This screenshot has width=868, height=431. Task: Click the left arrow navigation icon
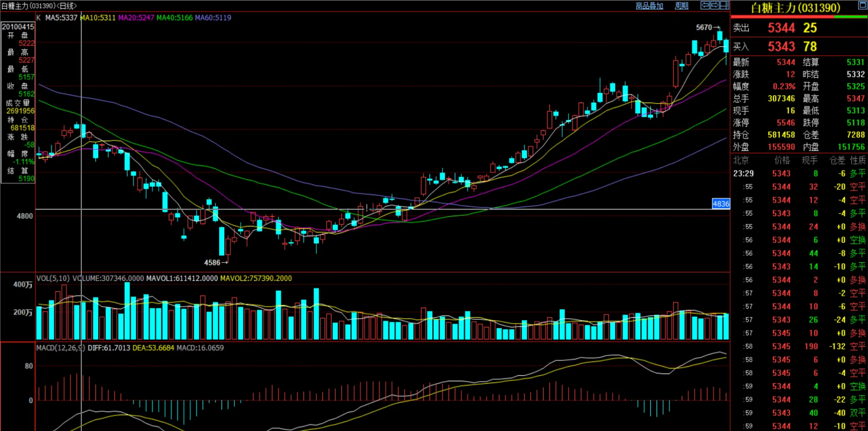pos(705,6)
